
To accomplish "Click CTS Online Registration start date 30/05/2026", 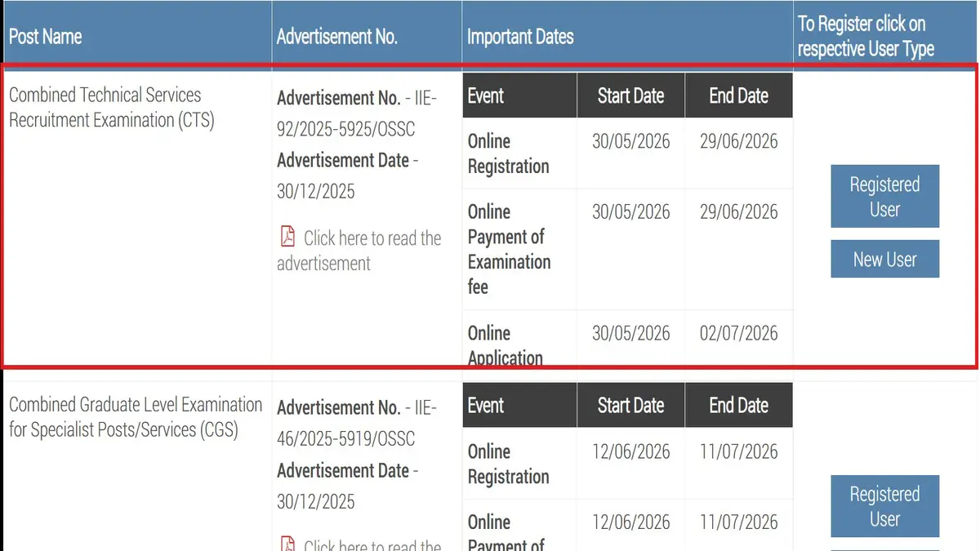I will [630, 141].
